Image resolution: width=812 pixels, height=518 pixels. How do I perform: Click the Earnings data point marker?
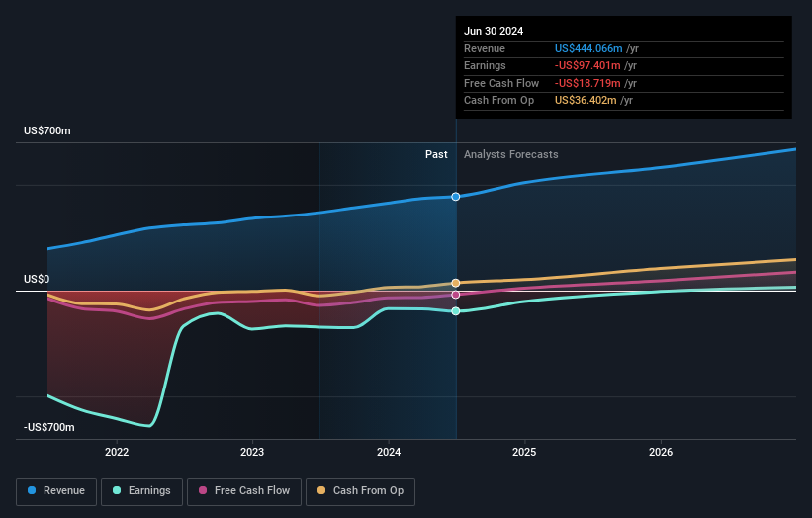456,311
